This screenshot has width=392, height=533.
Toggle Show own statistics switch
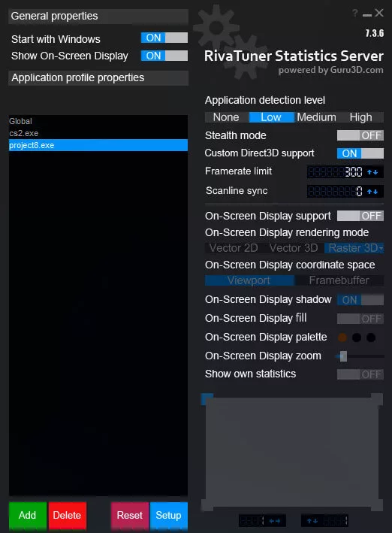pos(360,374)
